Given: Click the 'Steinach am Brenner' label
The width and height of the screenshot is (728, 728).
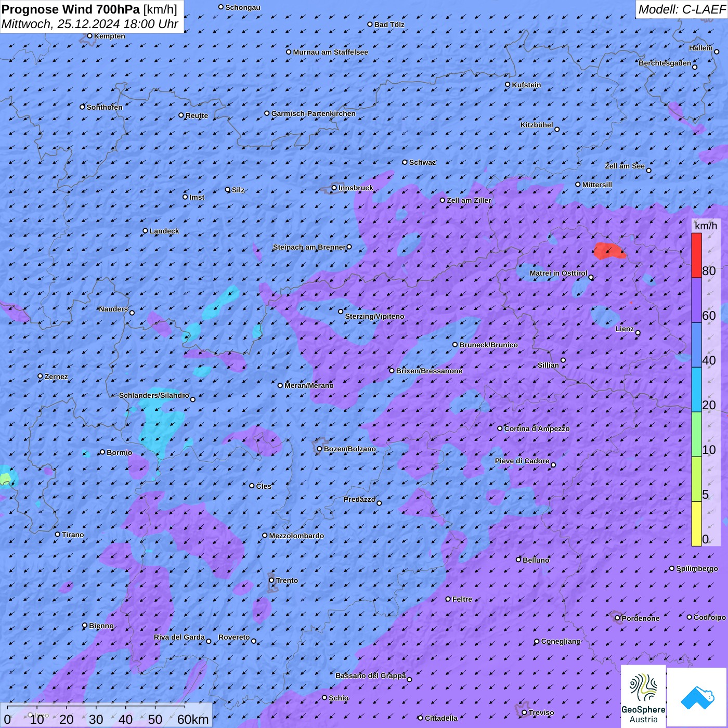Looking at the screenshot, I should (309, 247).
